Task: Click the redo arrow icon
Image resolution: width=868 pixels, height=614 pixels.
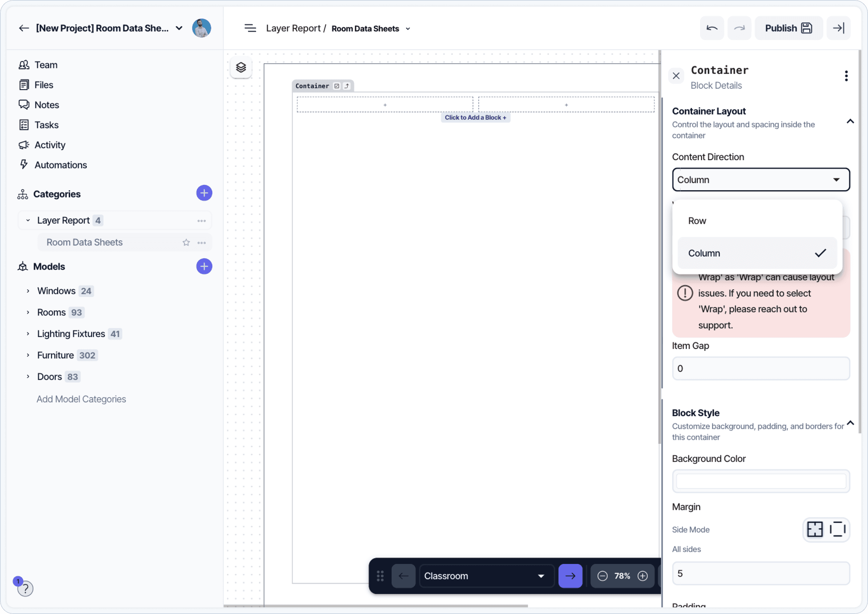Action: click(739, 28)
